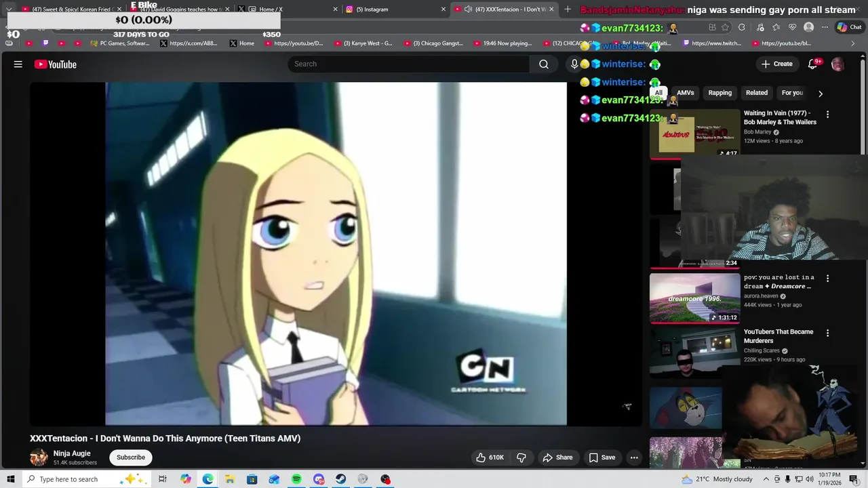Open the Kanye West bookmark
This screenshot has width=868, height=488.
click(363, 43)
